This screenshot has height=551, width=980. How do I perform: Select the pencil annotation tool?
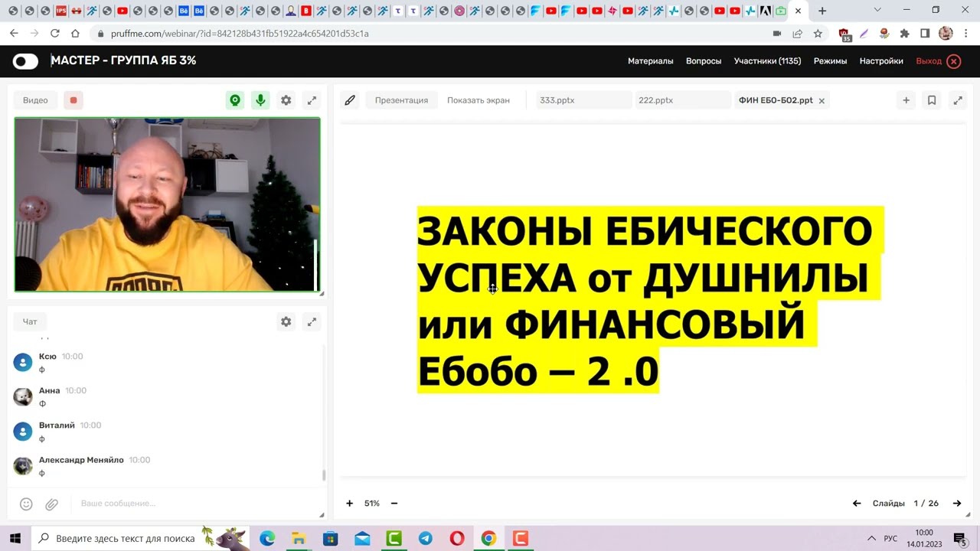point(350,99)
